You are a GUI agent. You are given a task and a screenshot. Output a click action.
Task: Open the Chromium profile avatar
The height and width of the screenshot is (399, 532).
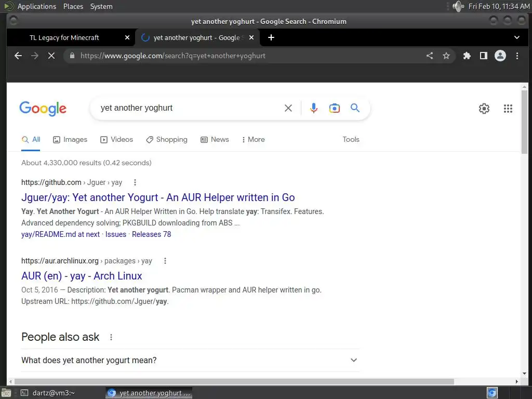500,56
